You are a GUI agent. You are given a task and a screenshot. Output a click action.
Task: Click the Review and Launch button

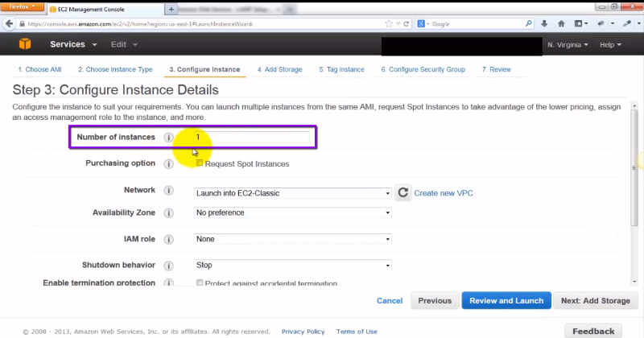point(506,301)
